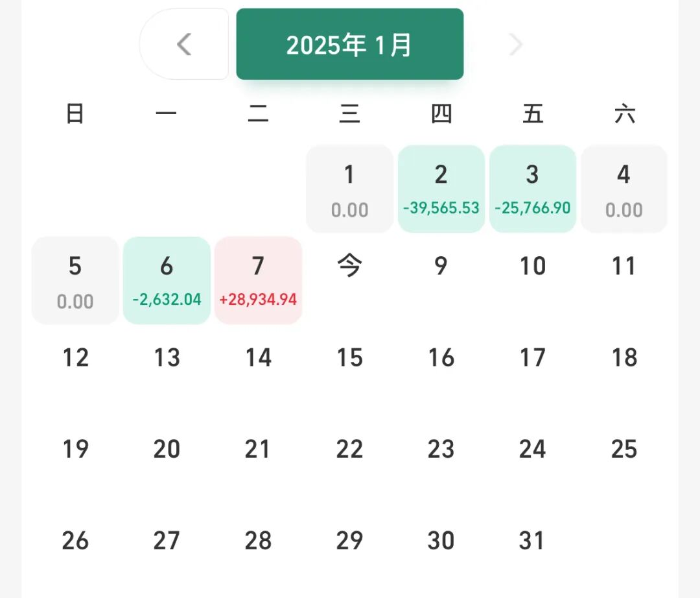Click the 二 weekday header

(x=258, y=114)
